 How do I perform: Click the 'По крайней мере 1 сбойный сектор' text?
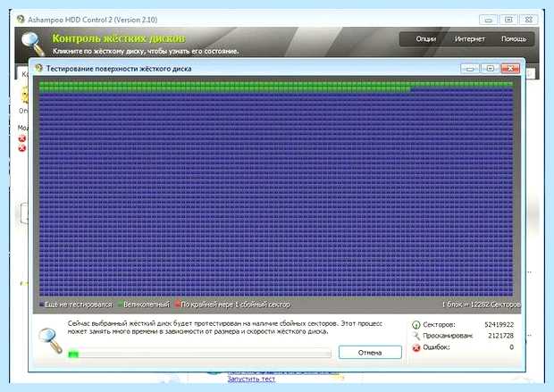(x=236, y=304)
